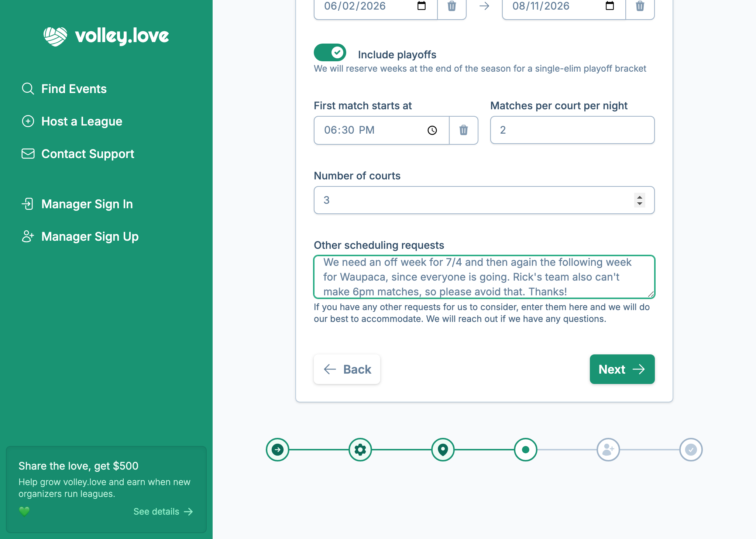Select the final checkmark step in the stepper
756x539 pixels.
click(691, 450)
